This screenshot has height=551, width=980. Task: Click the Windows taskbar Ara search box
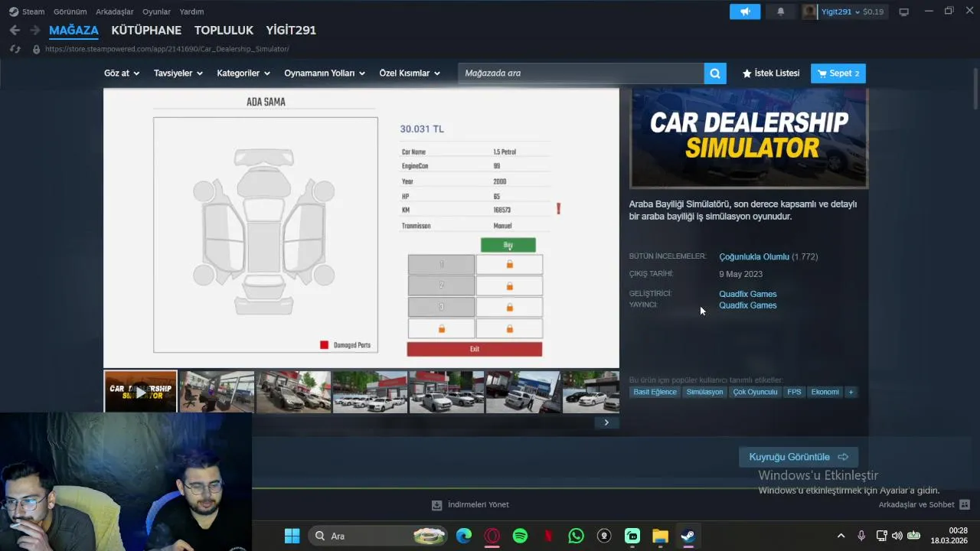pos(378,536)
